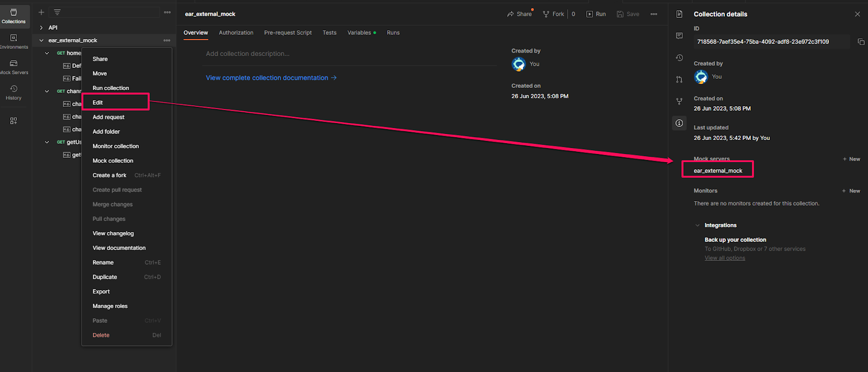This screenshot has height=372, width=868.
Task: Open the sidebar header more options icon
Action: point(167,12)
